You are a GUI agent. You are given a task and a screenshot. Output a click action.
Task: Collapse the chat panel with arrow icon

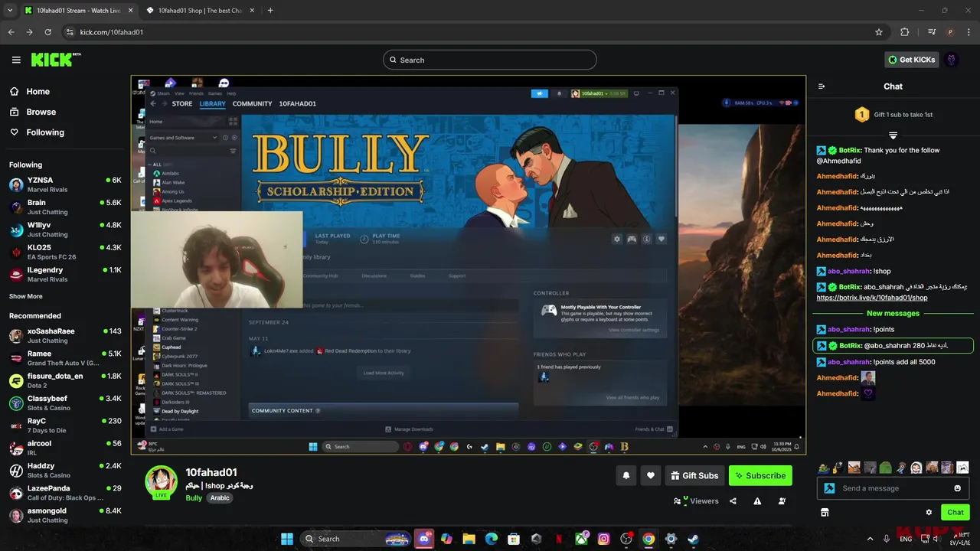coord(822,86)
